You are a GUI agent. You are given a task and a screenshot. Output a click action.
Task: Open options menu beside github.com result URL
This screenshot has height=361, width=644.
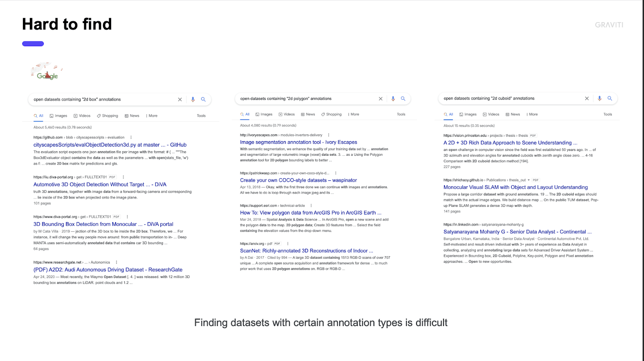[x=131, y=138]
